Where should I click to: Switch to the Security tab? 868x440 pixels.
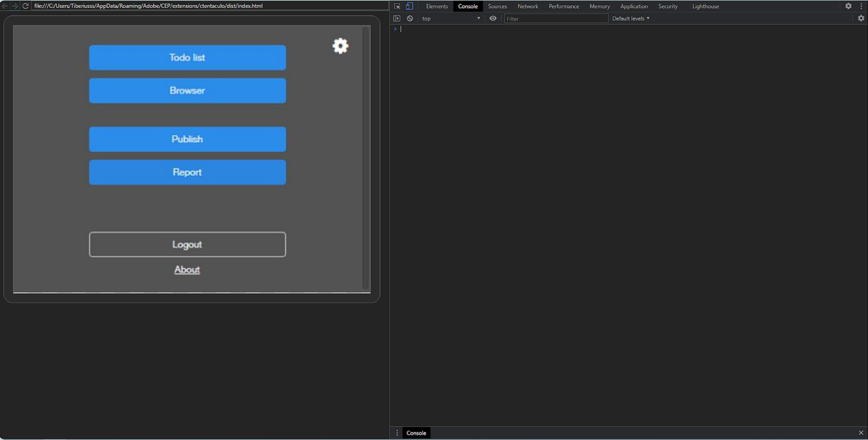(x=668, y=6)
